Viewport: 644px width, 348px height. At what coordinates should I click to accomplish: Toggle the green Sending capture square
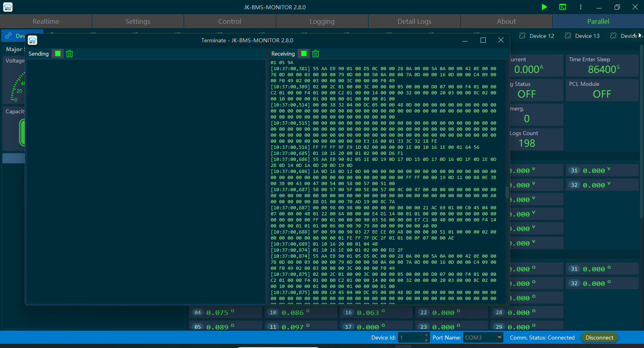click(x=58, y=54)
